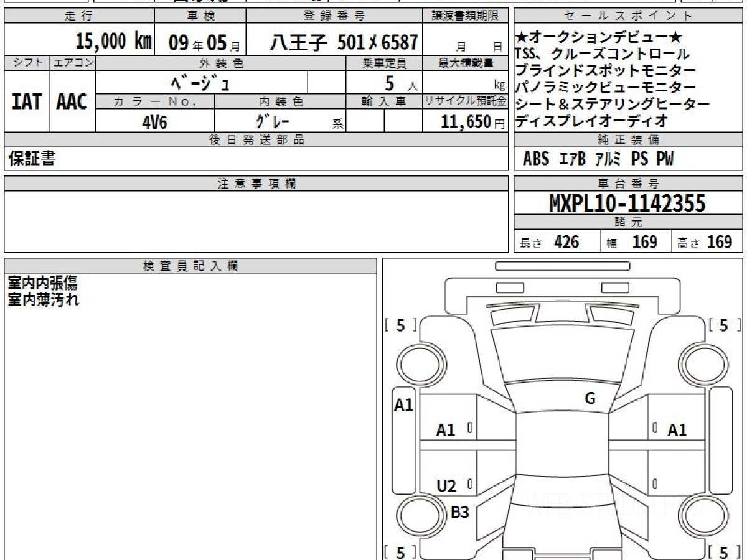Click the G mark on the windshield

coord(590,399)
